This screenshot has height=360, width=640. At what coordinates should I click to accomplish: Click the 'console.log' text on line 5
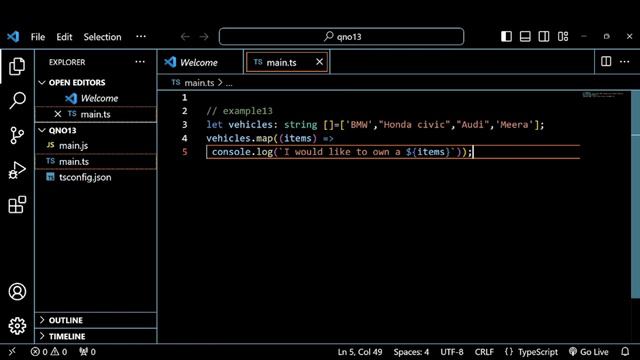click(242, 152)
